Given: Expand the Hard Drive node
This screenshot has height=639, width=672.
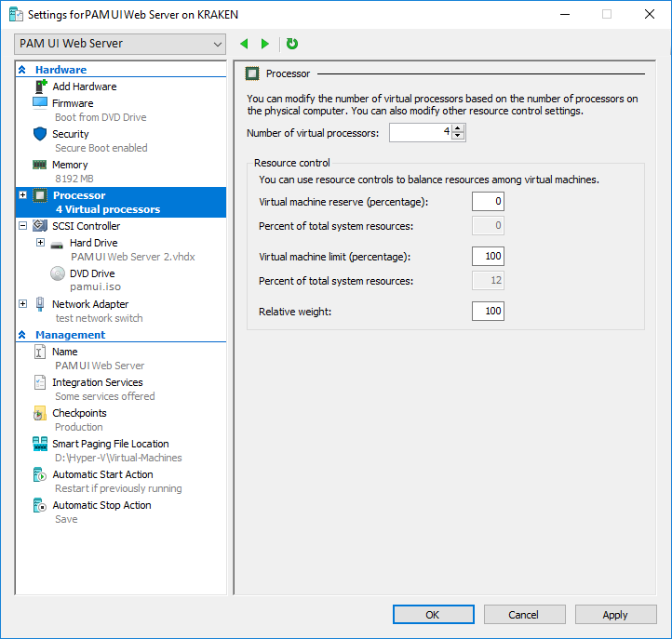Looking at the screenshot, I should click(40, 243).
